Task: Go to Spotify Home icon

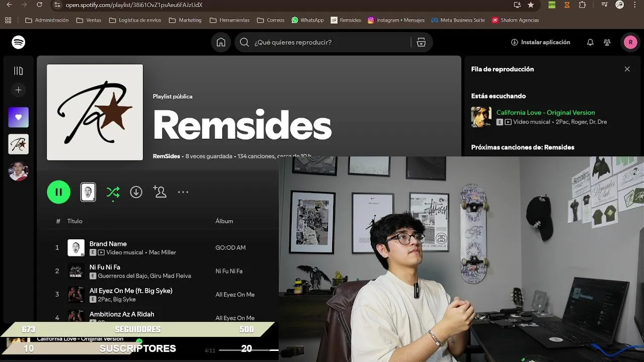Action: tap(221, 42)
